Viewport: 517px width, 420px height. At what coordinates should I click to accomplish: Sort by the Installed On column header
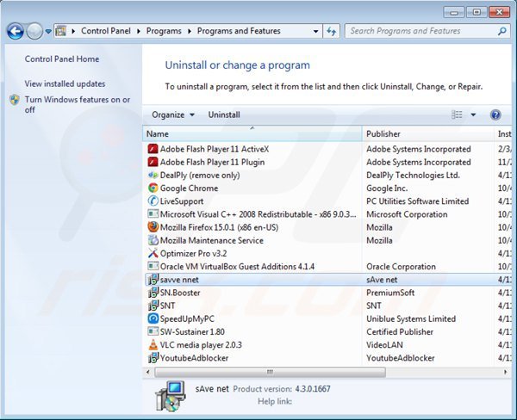[503, 133]
